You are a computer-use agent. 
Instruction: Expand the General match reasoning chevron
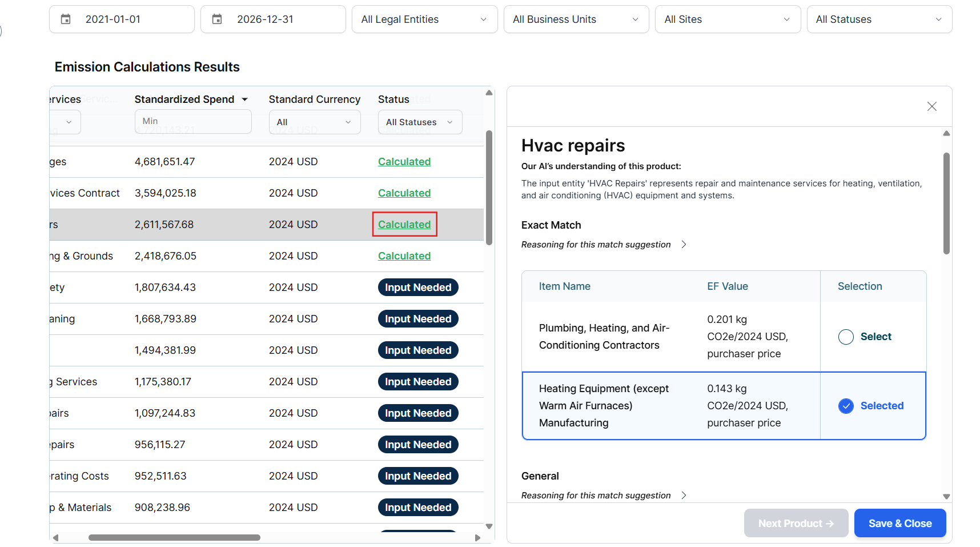[684, 496]
